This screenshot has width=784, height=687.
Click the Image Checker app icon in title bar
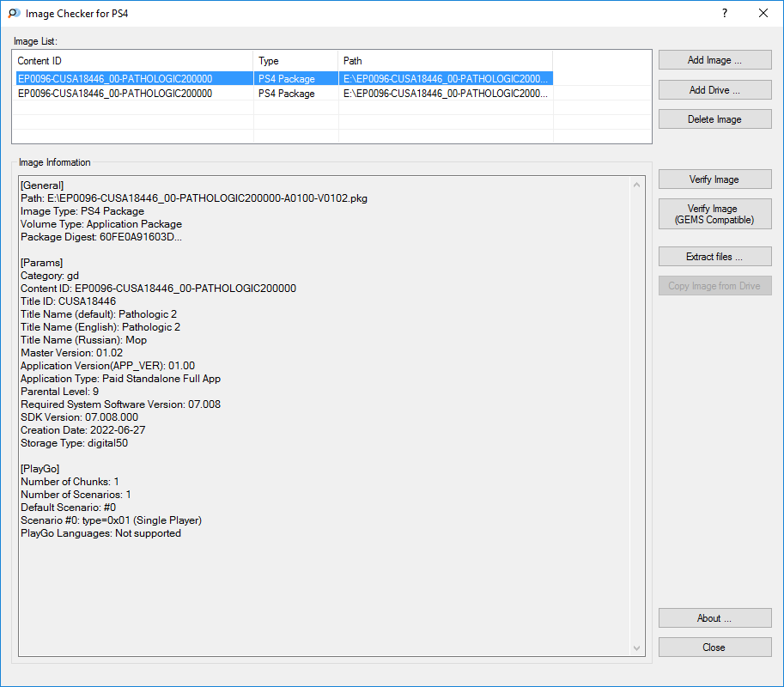[x=14, y=14]
